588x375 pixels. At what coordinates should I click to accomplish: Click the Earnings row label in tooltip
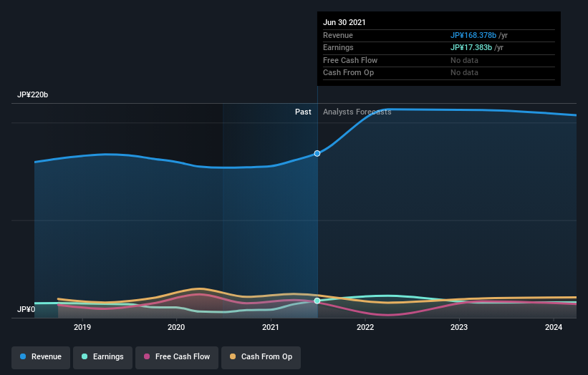[x=338, y=47]
